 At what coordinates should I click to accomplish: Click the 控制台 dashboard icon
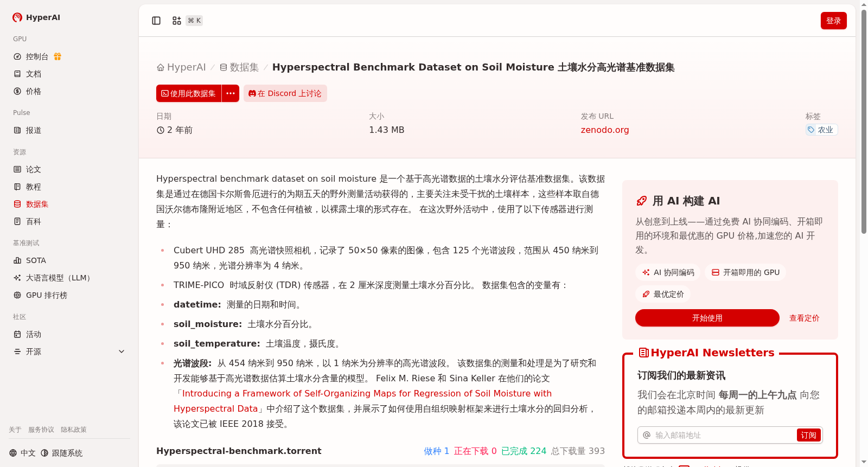coord(17,56)
